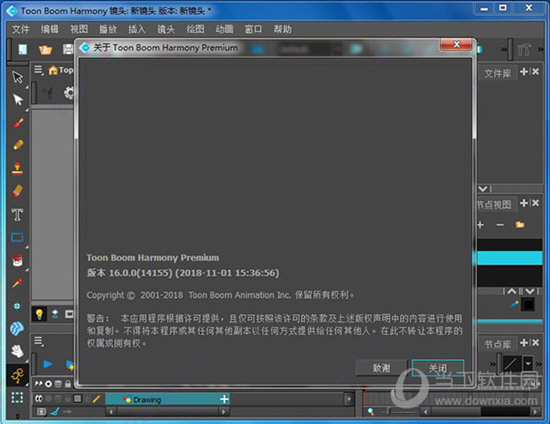550x424 pixels.
Task: Collapse the library panel chevron
Action: click(x=483, y=189)
